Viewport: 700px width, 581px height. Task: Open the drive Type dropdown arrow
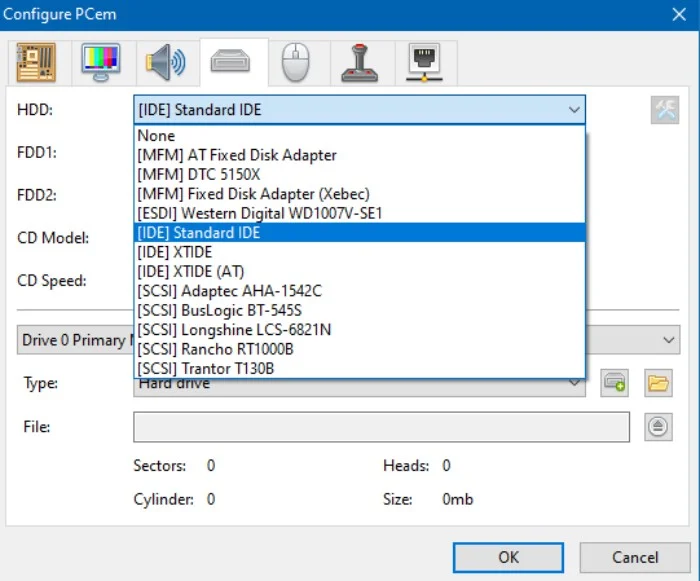(574, 383)
